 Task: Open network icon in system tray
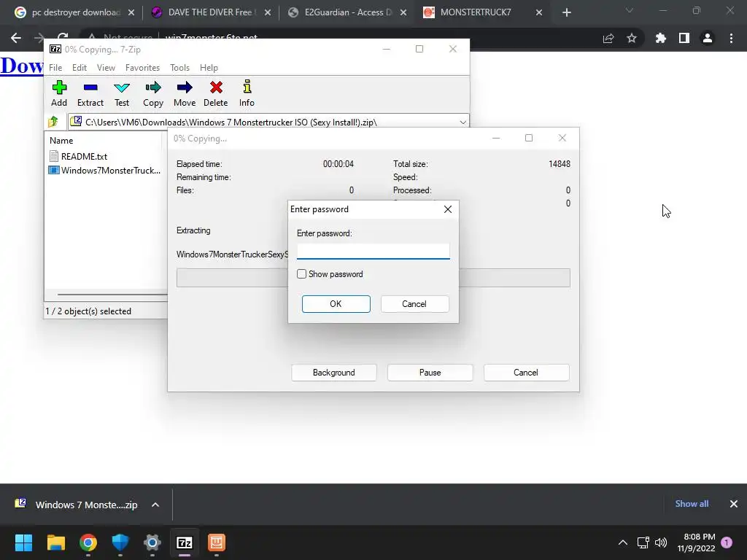pyautogui.click(x=643, y=542)
